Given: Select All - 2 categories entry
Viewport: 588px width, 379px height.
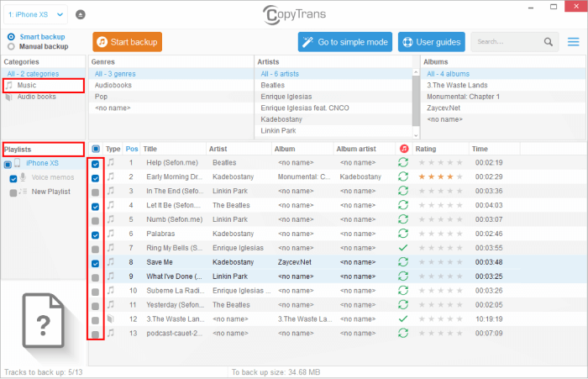Looking at the screenshot, I should (x=43, y=74).
